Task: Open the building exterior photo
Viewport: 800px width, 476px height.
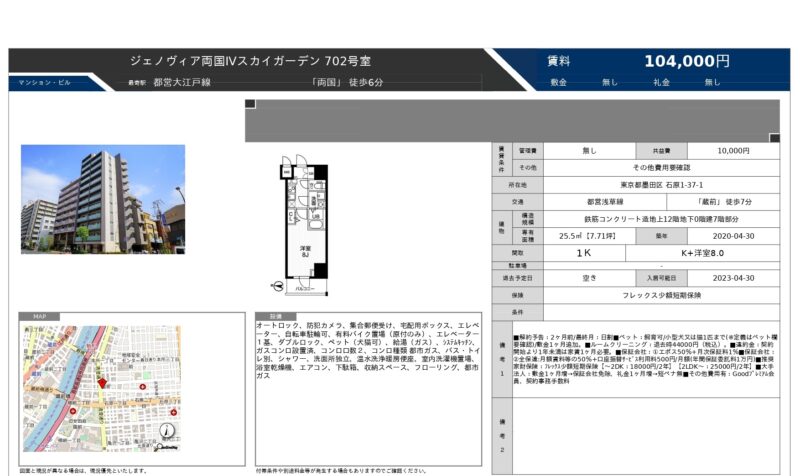Action: coord(103,199)
